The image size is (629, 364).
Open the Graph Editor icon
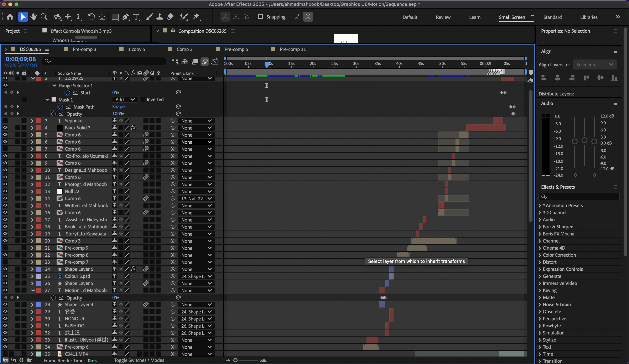tap(215, 61)
